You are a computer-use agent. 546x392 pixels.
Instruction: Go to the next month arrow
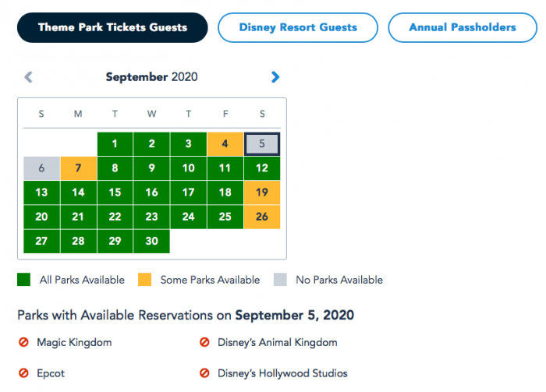[275, 77]
